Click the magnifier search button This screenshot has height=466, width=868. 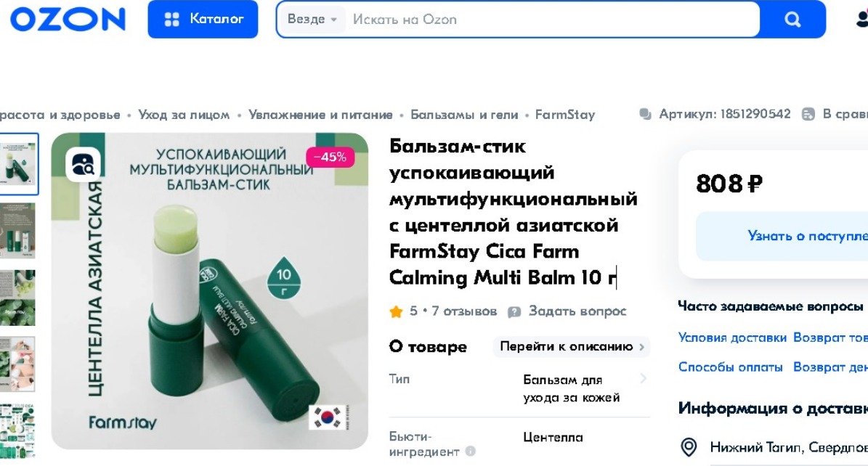792,20
